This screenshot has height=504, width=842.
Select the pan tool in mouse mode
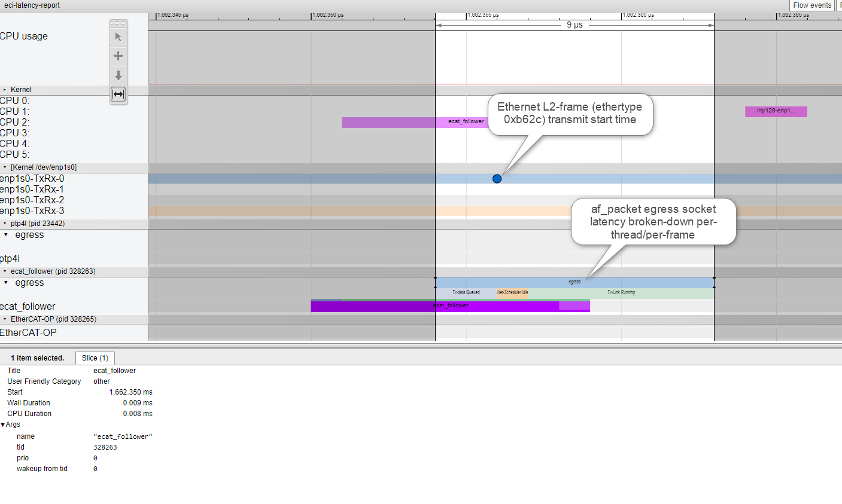[118, 56]
